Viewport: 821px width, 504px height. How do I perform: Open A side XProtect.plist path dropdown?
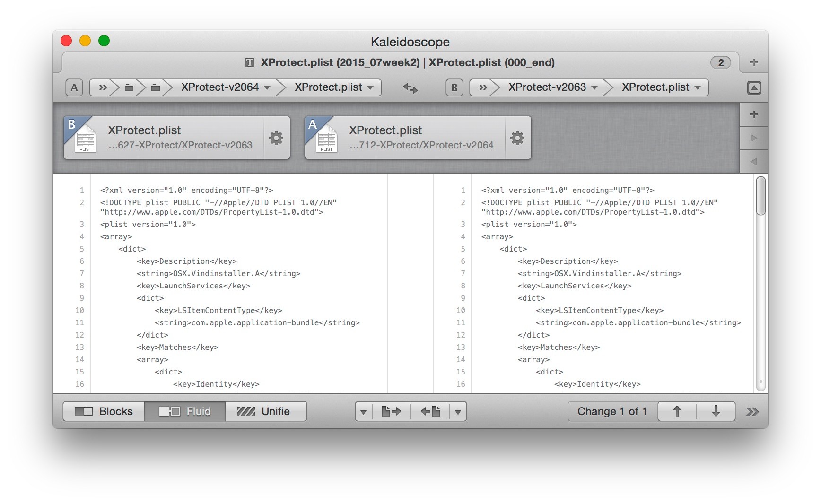click(334, 87)
